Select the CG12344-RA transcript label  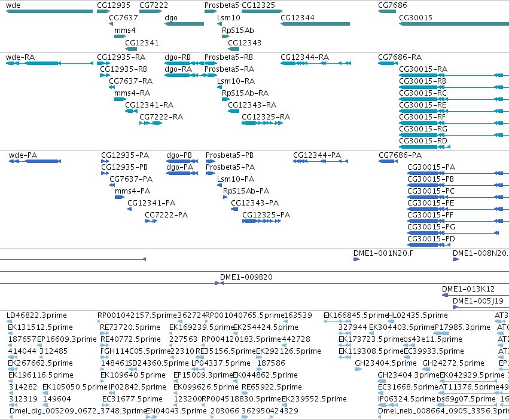[305, 57]
